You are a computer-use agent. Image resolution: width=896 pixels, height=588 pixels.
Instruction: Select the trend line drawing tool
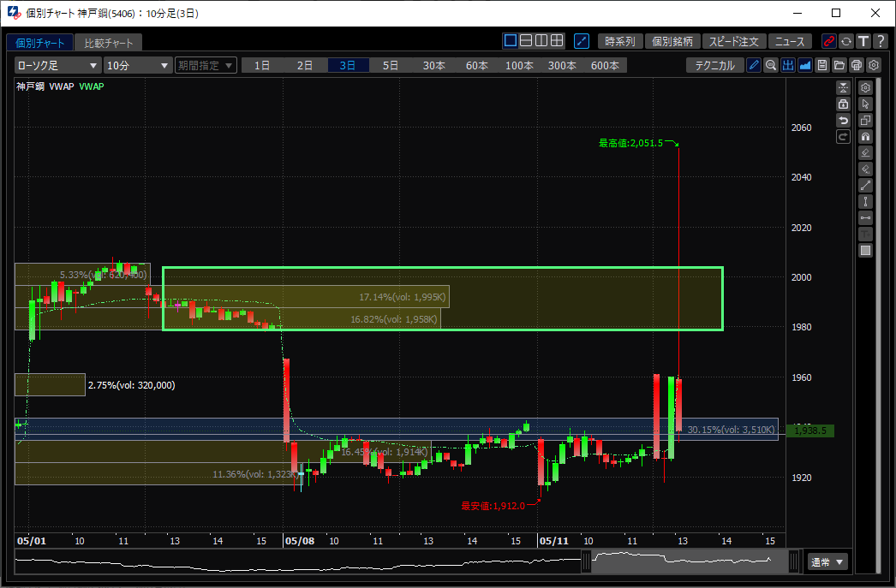point(866,186)
